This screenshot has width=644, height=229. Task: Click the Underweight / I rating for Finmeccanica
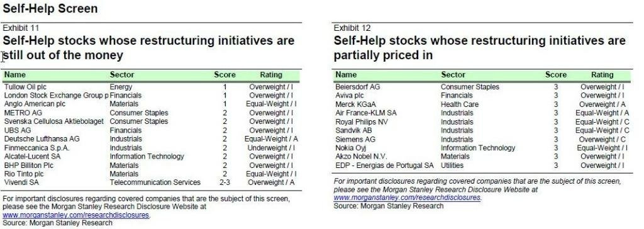pyautogui.click(x=271, y=148)
